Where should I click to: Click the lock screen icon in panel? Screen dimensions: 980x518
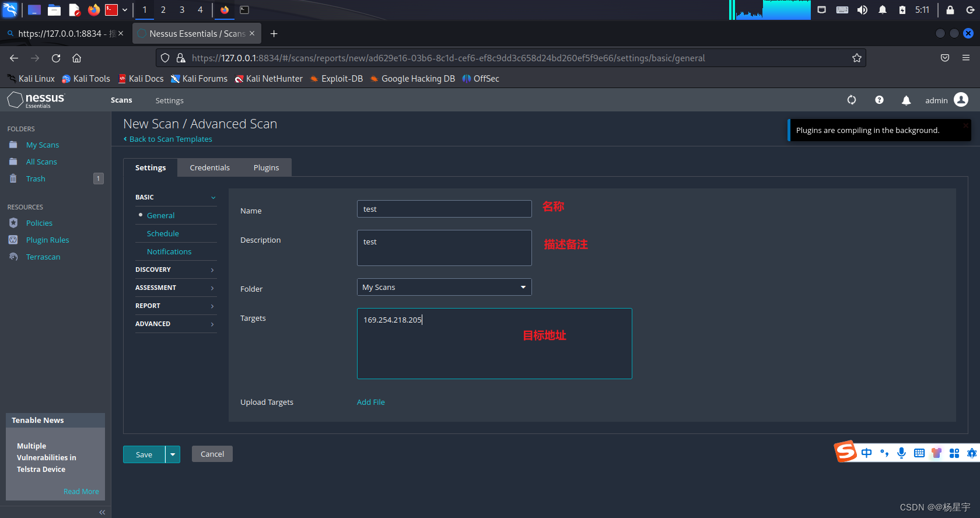pyautogui.click(x=950, y=9)
